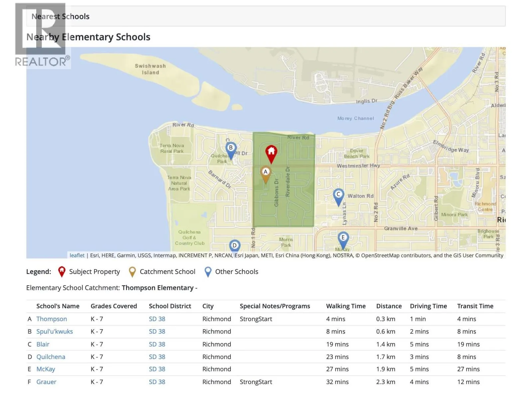This screenshot has width=532, height=399.
Task: Select school marker E near McKay
Action: point(343,238)
